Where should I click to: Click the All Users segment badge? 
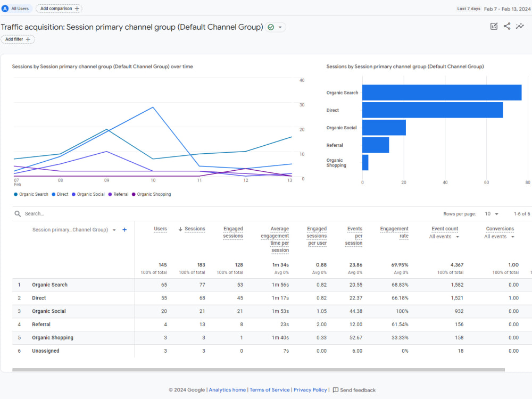tap(16, 9)
